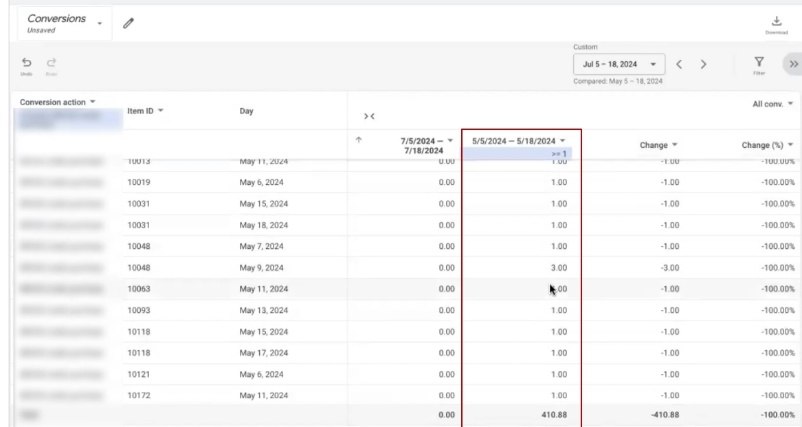Go to previous date range
The width and height of the screenshot is (802, 427).
point(680,65)
